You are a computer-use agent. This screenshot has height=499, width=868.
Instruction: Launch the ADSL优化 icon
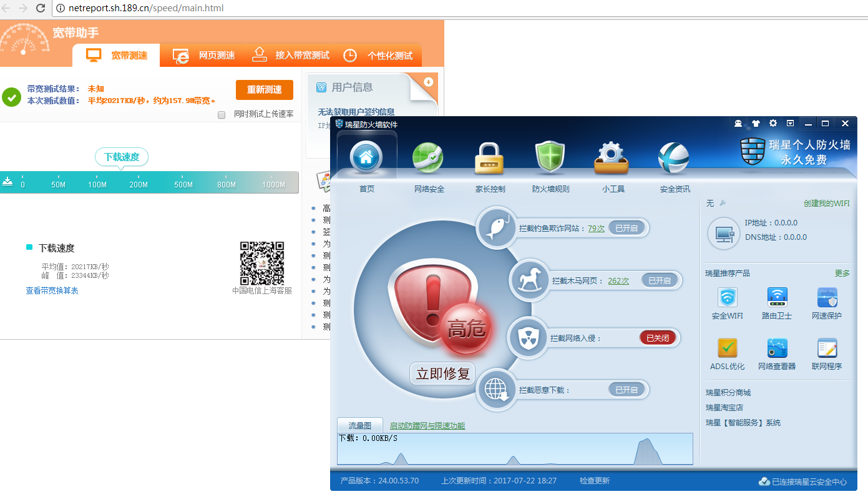pos(728,348)
